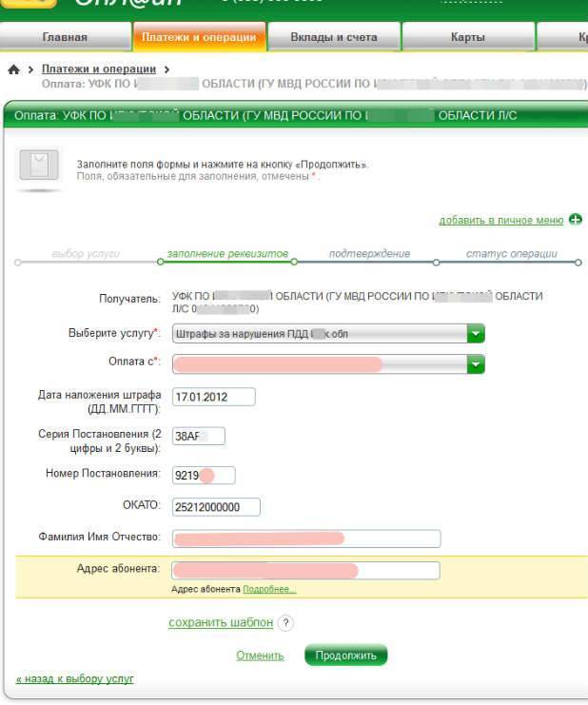Go to 'Вклады и счета' tab
The height and width of the screenshot is (705, 588).
click(x=334, y=38)
